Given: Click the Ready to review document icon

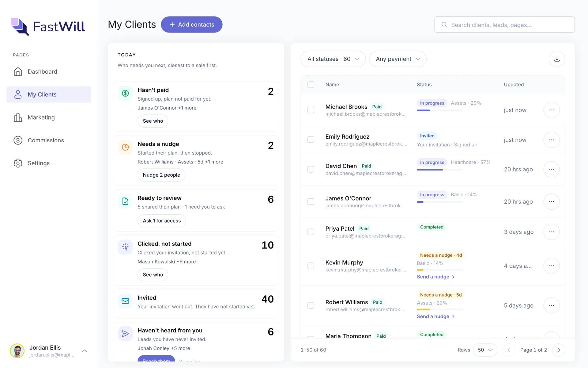Looking at the screenshot, I should coord(125,201).
